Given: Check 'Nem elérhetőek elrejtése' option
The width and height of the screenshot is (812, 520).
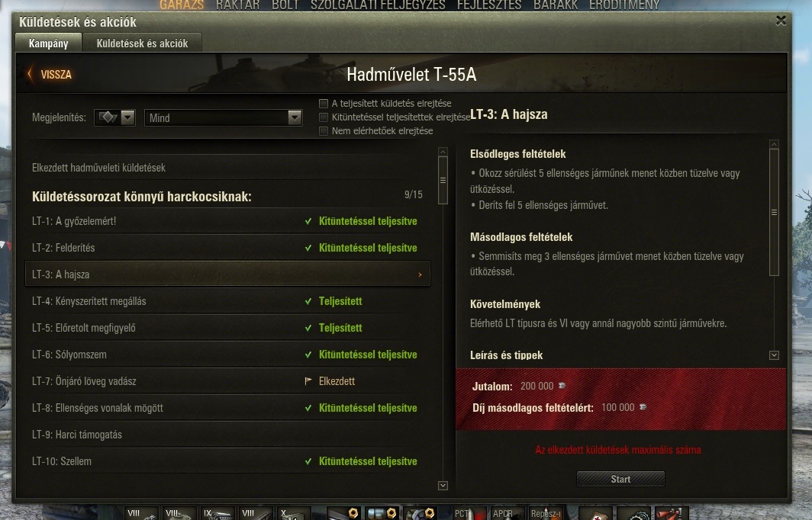Looking at the screenshot, I should [x=324, y=131].
